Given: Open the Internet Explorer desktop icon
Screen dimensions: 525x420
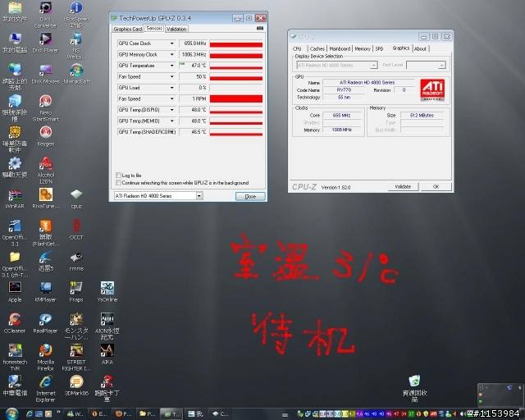Looking at the screenshot, I should click(46, 389).
